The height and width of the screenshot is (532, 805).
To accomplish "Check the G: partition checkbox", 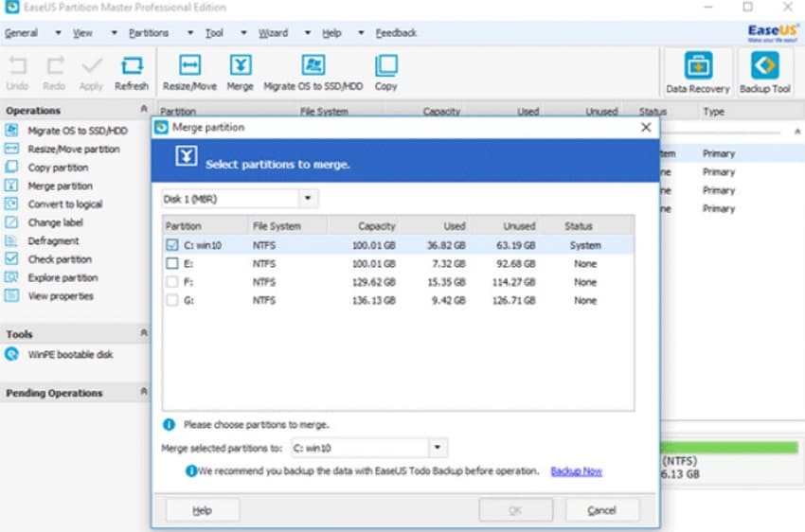I will (x=172, y=301).
